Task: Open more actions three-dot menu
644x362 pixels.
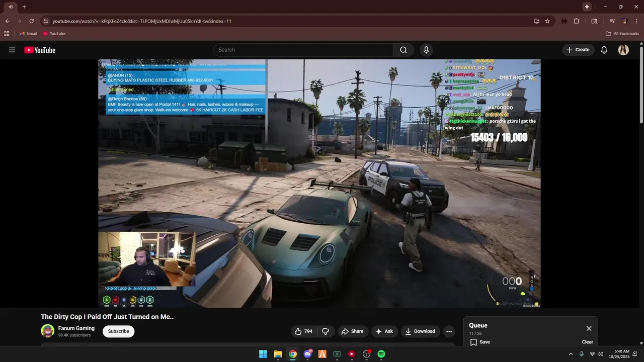Action: tap(449, 331)
